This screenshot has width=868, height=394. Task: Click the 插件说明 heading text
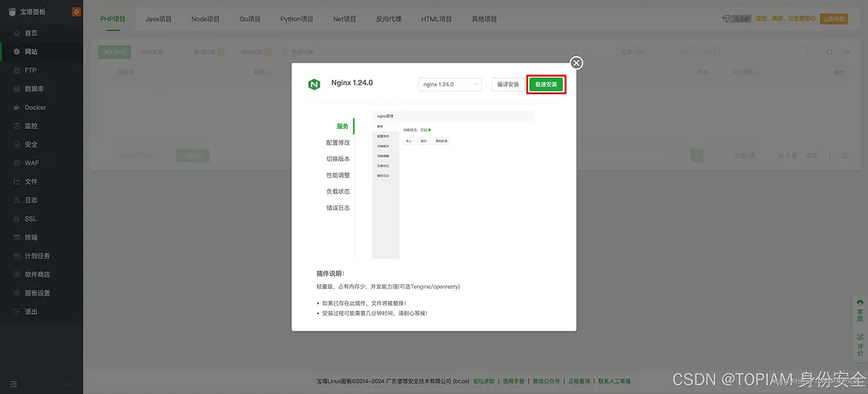click(330, 274)
